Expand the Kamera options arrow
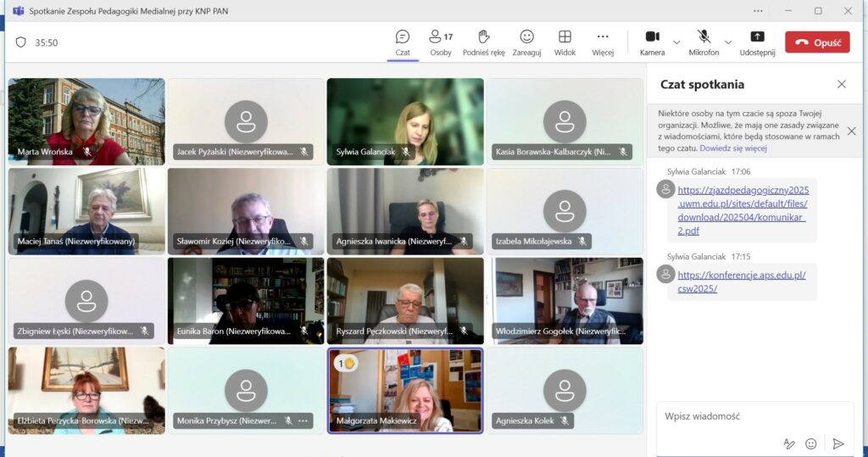 tap(676, 42)
